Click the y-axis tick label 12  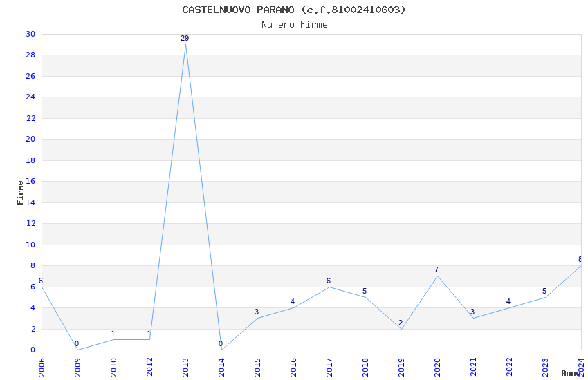click(x=30, y=223)
